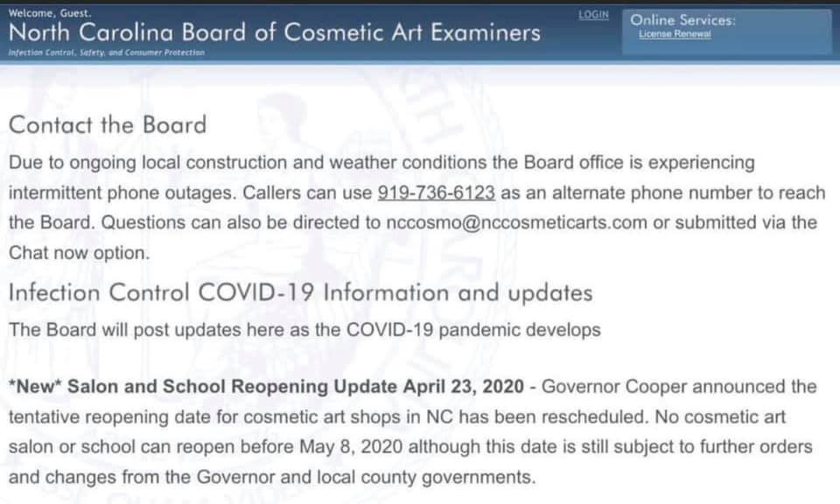840x504 pixels.
Task: Click the North Carolina Board of Cosmetic Art Examiners title
Action: click(274, 32)
